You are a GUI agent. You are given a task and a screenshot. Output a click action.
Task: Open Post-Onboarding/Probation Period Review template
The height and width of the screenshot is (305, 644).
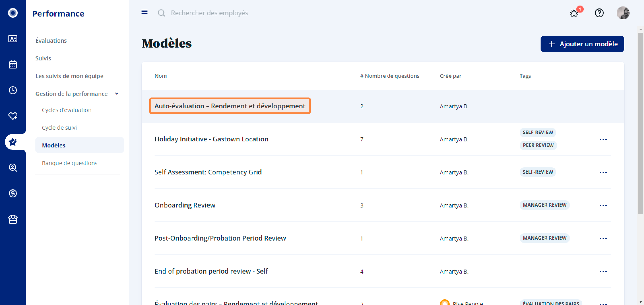click(220, 238)
